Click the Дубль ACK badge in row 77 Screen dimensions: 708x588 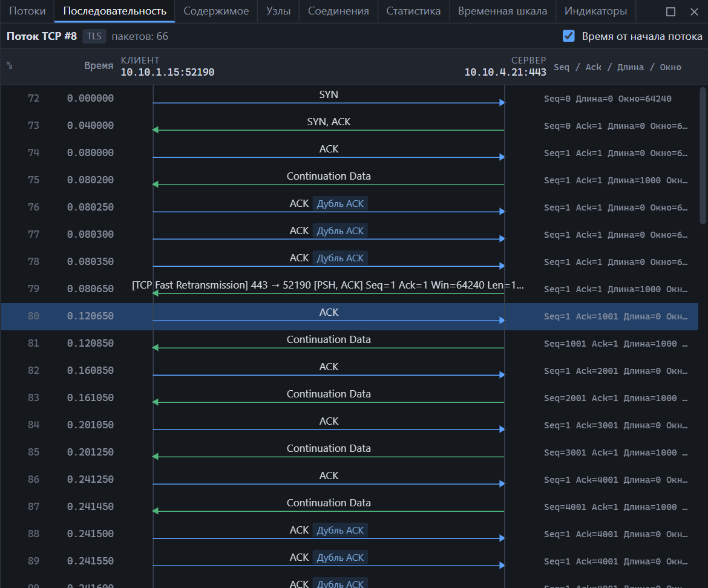click(x=340, y=230)
